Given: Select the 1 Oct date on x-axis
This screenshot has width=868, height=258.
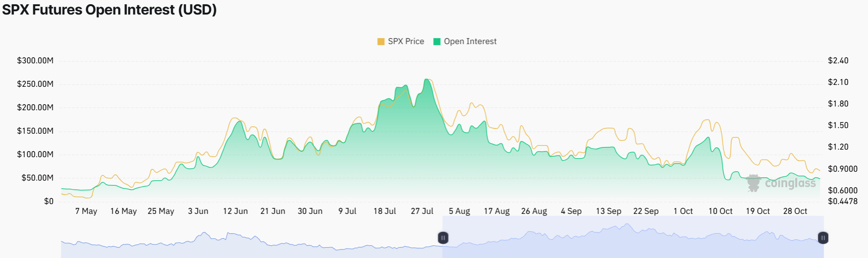Looking at the screenshot, I should (683, 211).
